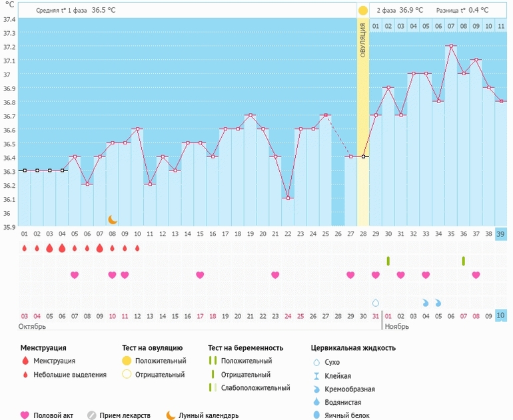Click the orange 'Лунный календарь' legend icon
The width and height of the screenshot is (513, 420).
[171, 415]
